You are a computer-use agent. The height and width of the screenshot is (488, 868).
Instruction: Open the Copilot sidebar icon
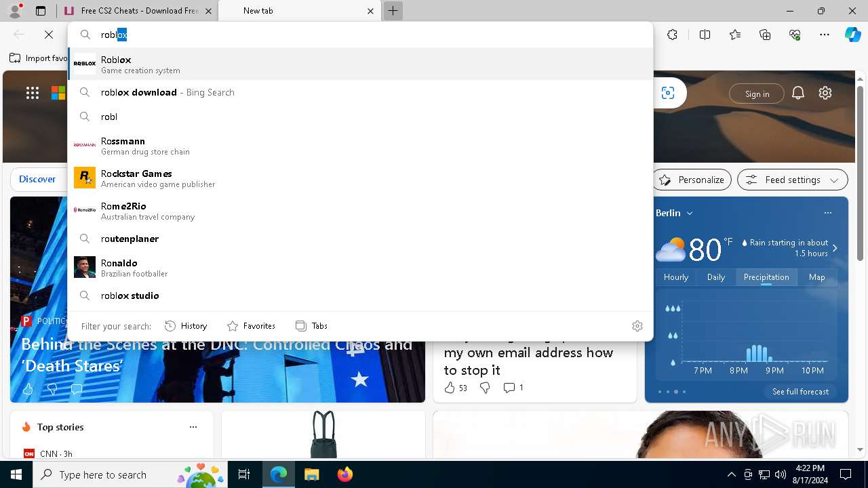pos(852,35)
